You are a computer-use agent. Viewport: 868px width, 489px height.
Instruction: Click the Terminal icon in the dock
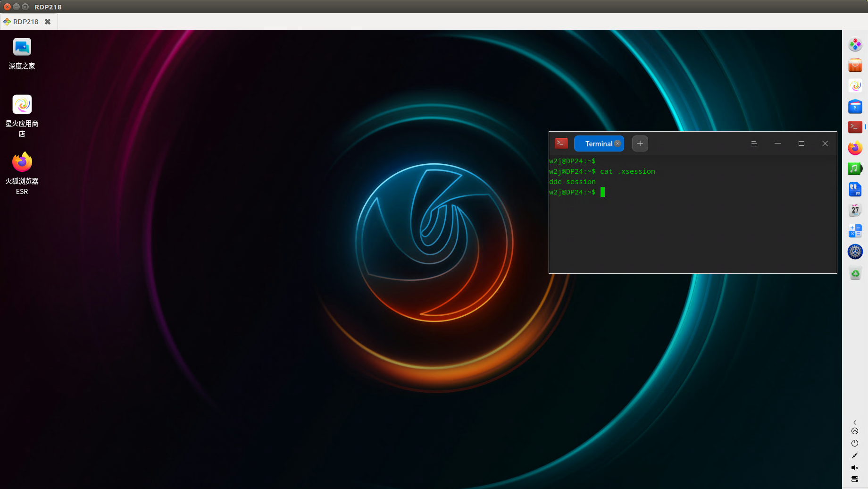coord(855,127)
